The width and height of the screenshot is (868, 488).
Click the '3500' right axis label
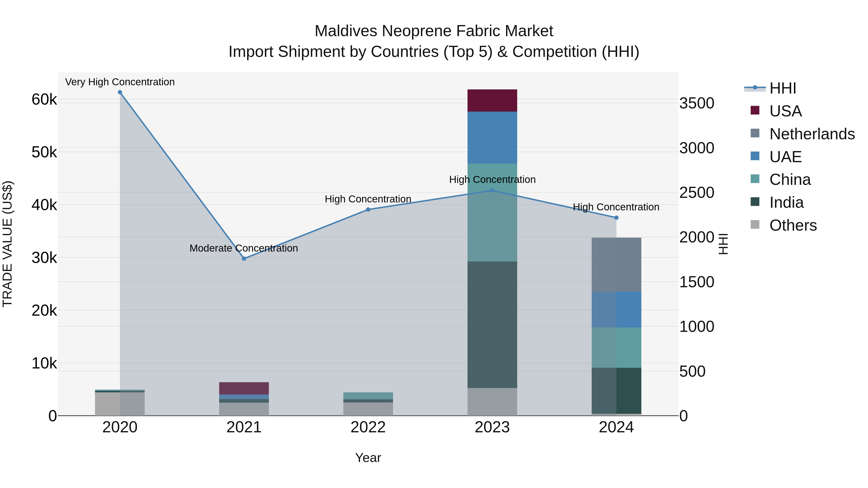(x=697, y=103)
